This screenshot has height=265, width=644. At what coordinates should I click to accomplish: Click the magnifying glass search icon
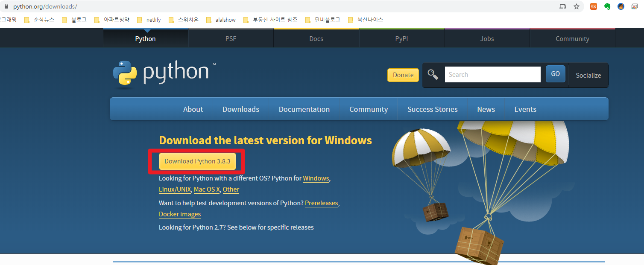pyautogui.click(x=433, y=75)
